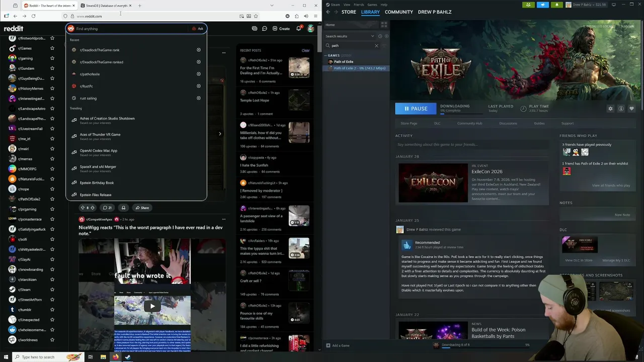Bookmark this page with star icon
The height and width of the screenshot is (362, 644).
256,16
